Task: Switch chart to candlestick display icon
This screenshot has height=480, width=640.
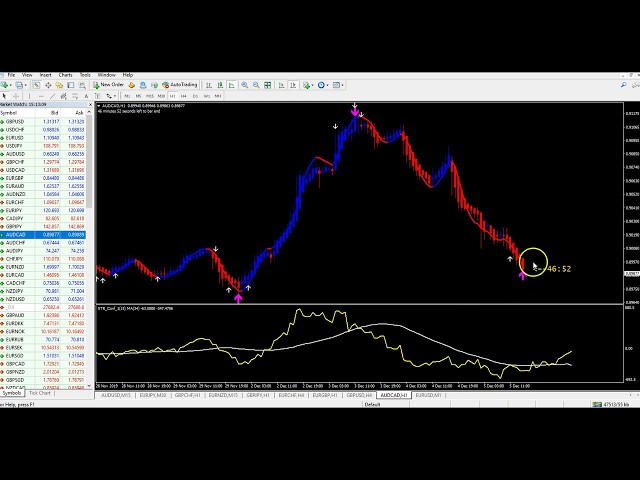Action: (x=221, y=85)
